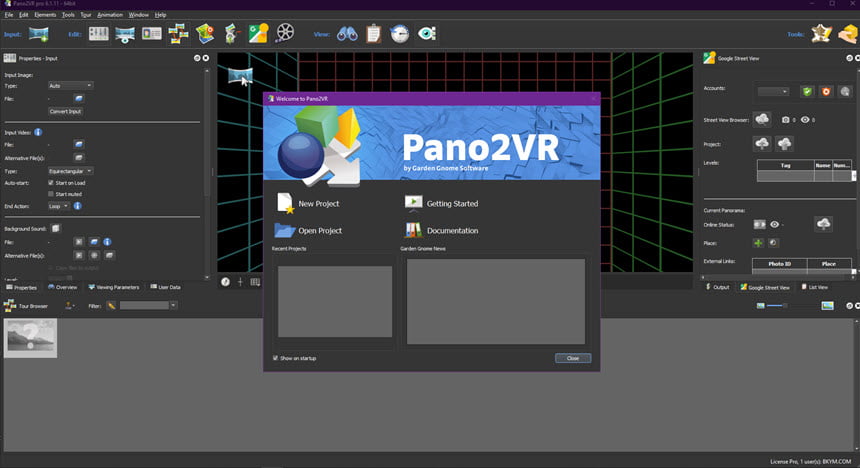Toggle Start on Load checkbox
This screenshot has height=468, width=860.
[51, 183]
